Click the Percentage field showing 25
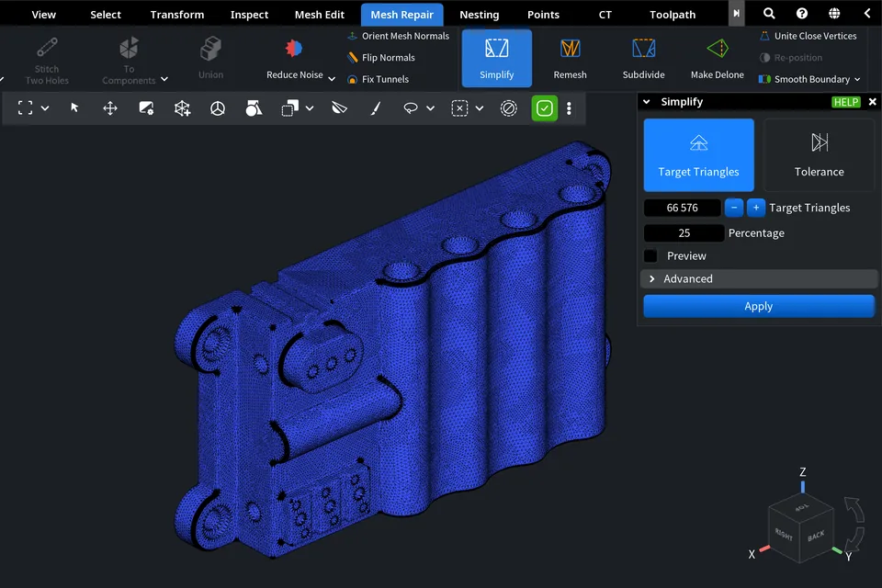882x588 pixels. click(x=684, y=233)
